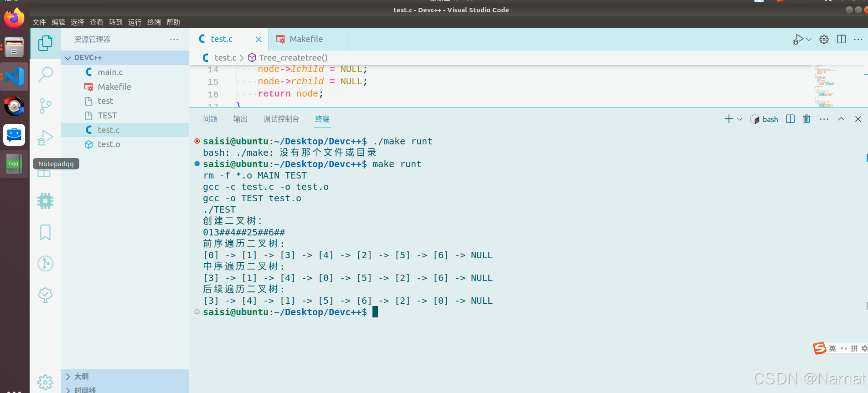Open lowercase test file in explorer
The width and height of the screenshot is (868, 393).
pos(125,101)
